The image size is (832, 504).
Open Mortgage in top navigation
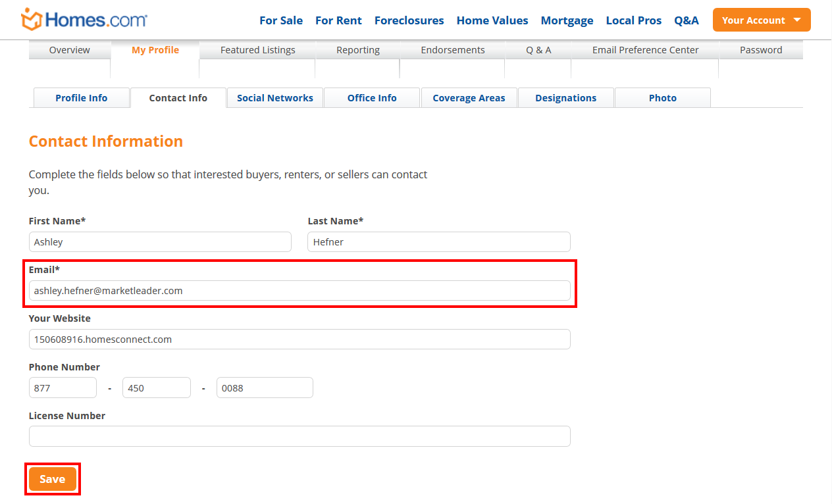567,20
